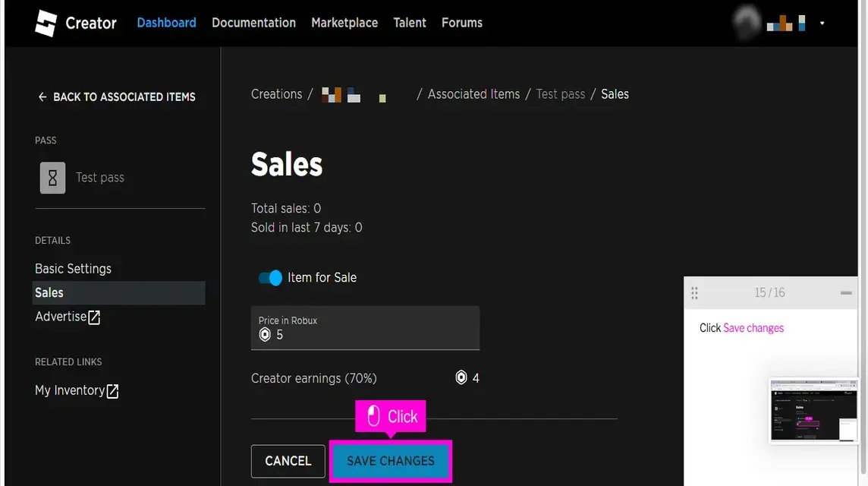Click the Creator logo icon

pos(46,23)
